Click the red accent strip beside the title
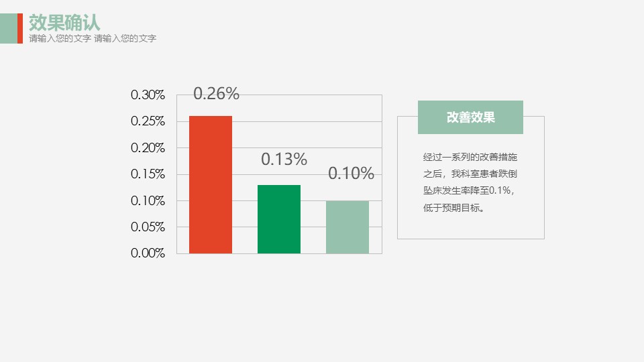This screenshot has height=362, width=644. point(20,28)
